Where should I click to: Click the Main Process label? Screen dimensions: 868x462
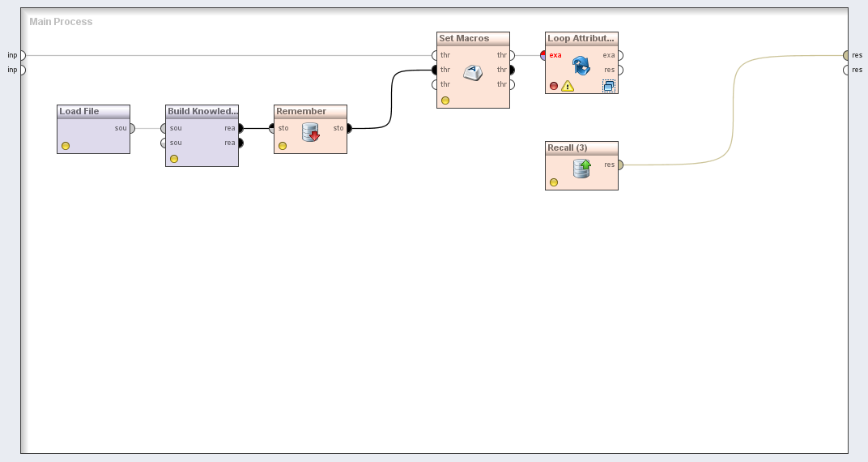pyautogui.click(x=61, y=22)
